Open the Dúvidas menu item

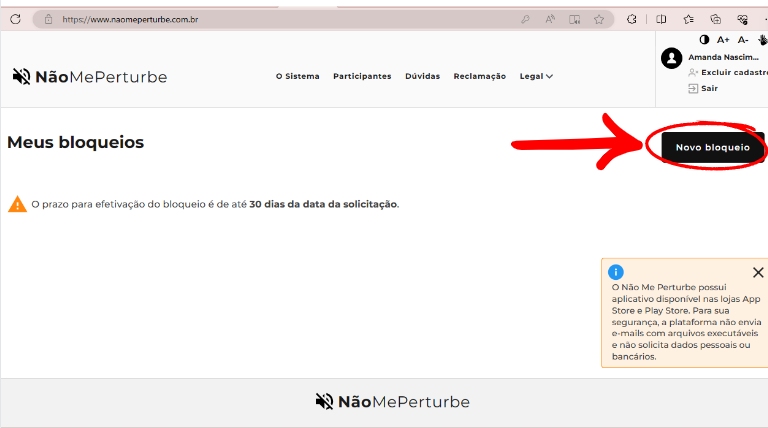[422, 76]
